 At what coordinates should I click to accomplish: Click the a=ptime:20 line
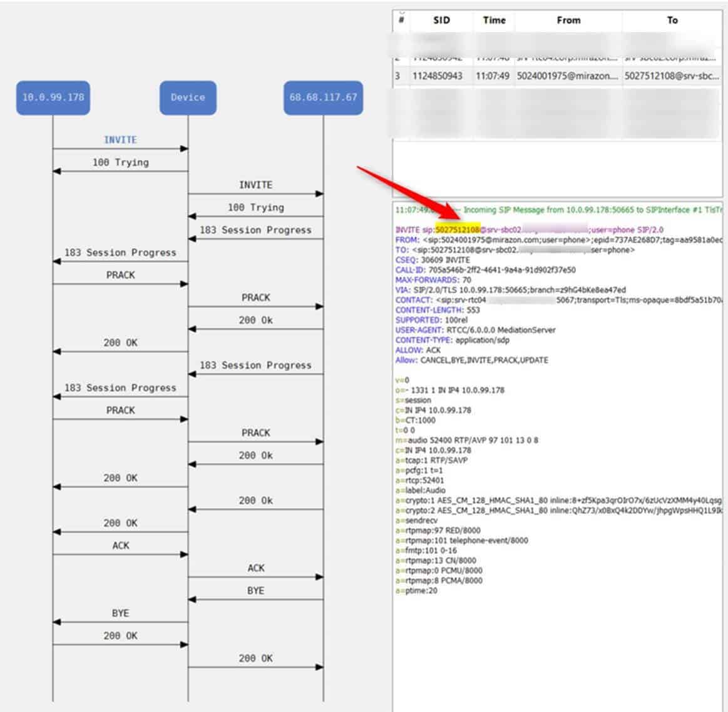pos(416,591)
